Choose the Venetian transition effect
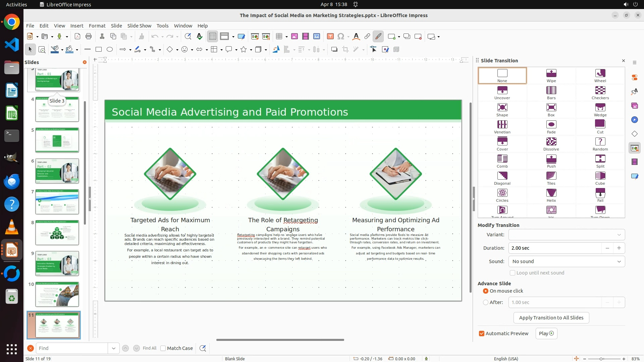Screen dimensions: 644x362 [x=502, y=127]
